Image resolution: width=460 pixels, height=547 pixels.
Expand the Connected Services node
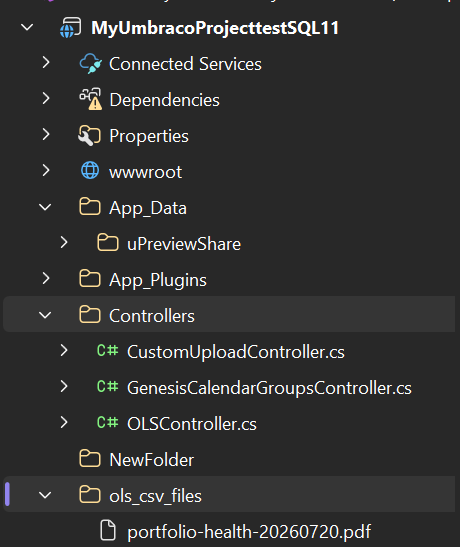click(x=46, y=63)
